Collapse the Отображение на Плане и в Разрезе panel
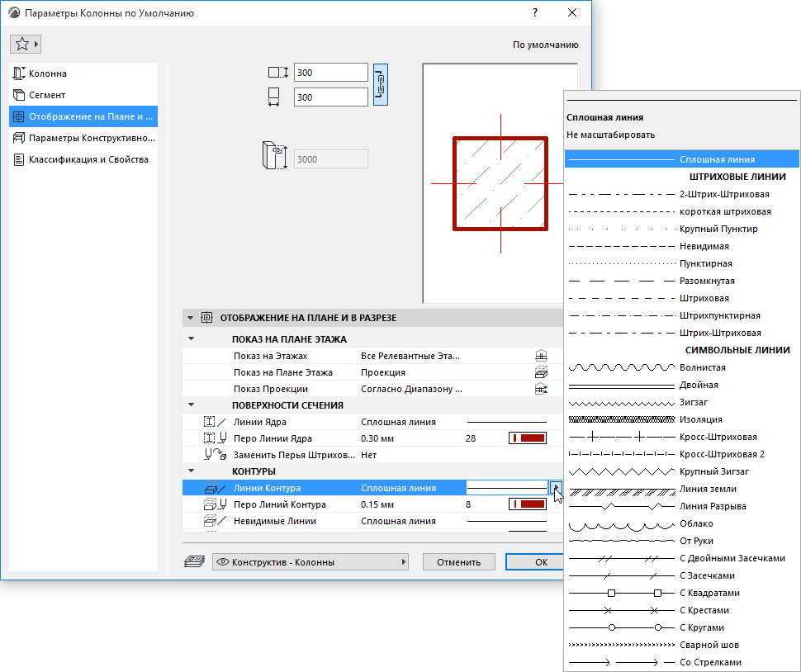The height and width of the screenshot is (672, 801). pos(191,318)
